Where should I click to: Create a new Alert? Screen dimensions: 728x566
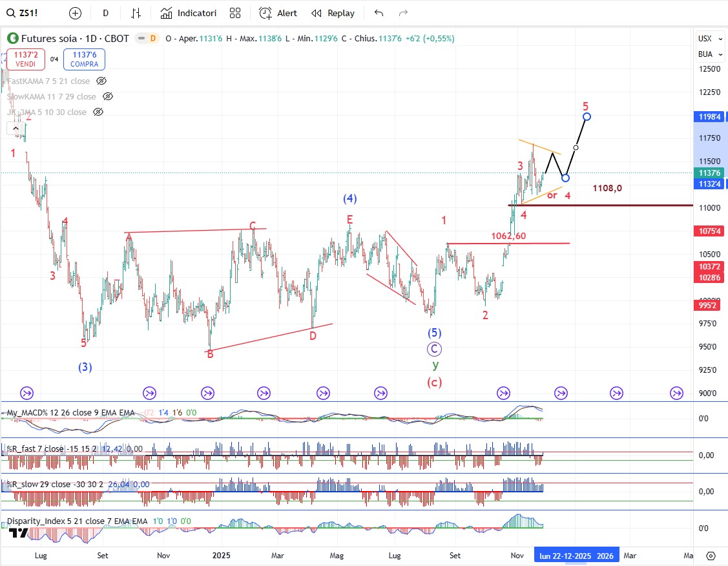(278, 13)
